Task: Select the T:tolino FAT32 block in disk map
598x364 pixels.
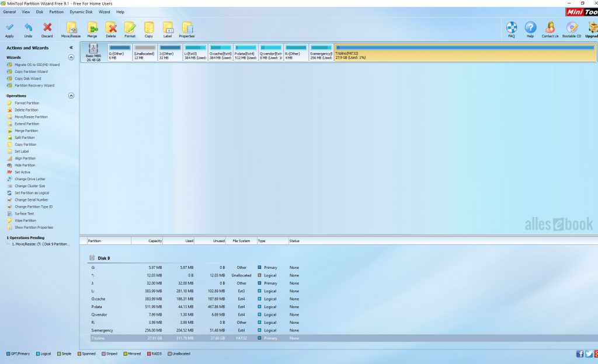Action: [x=465, y=52]
